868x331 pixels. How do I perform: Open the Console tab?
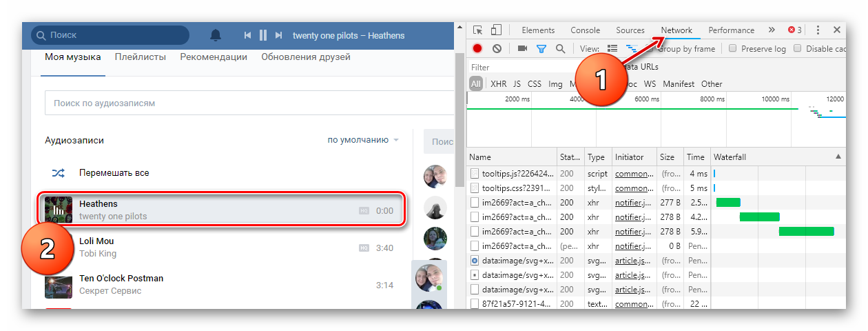pyautogui.click(x=586, y=30)
